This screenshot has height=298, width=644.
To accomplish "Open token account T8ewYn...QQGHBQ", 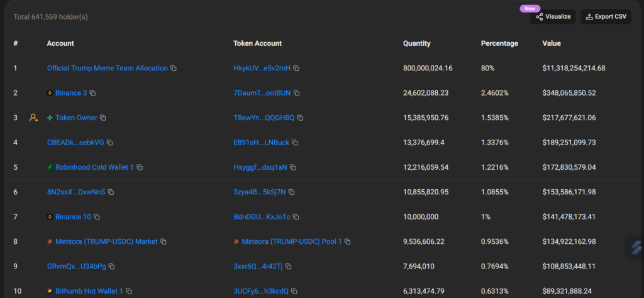I will (x=264, y=118).
